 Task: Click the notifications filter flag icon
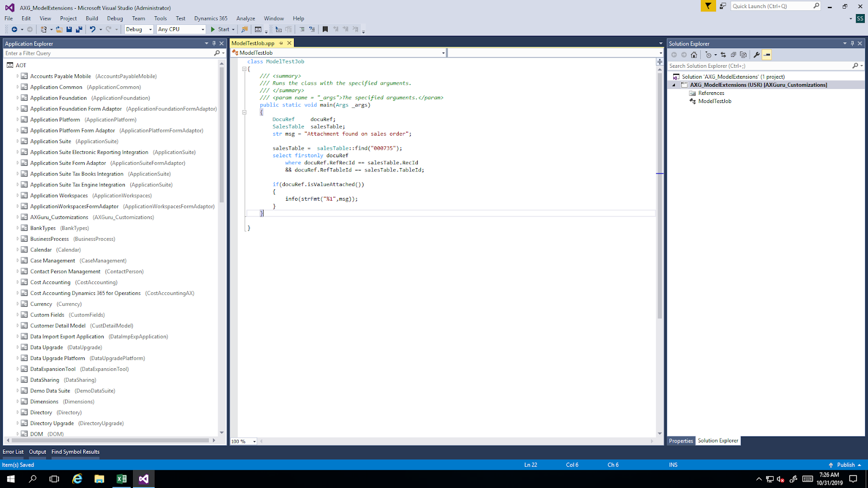coord(708,6)
